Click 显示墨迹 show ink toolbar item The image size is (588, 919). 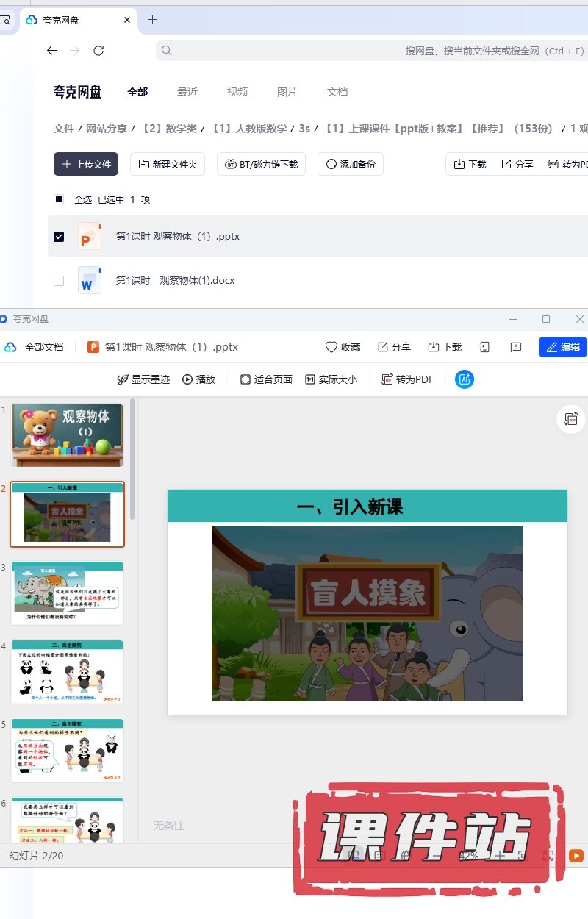click(143, 379)
